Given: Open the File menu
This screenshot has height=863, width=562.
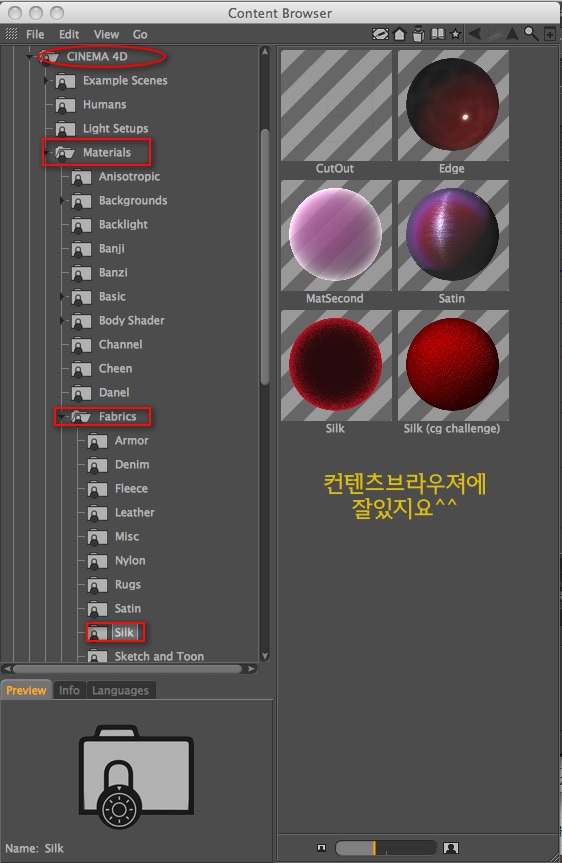Looking at the screenshot, I should click(x=35, y=34).
